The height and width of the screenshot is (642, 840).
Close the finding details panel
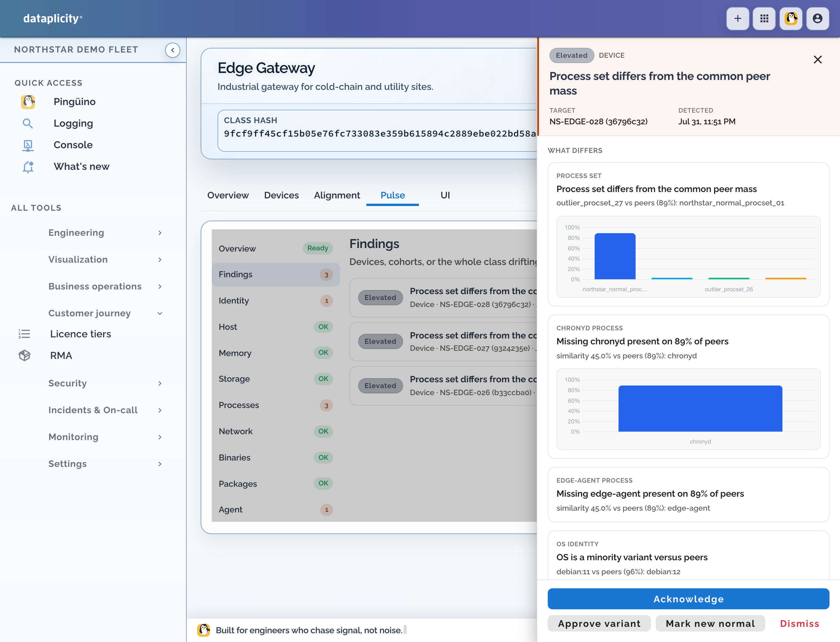click(818, 60)
